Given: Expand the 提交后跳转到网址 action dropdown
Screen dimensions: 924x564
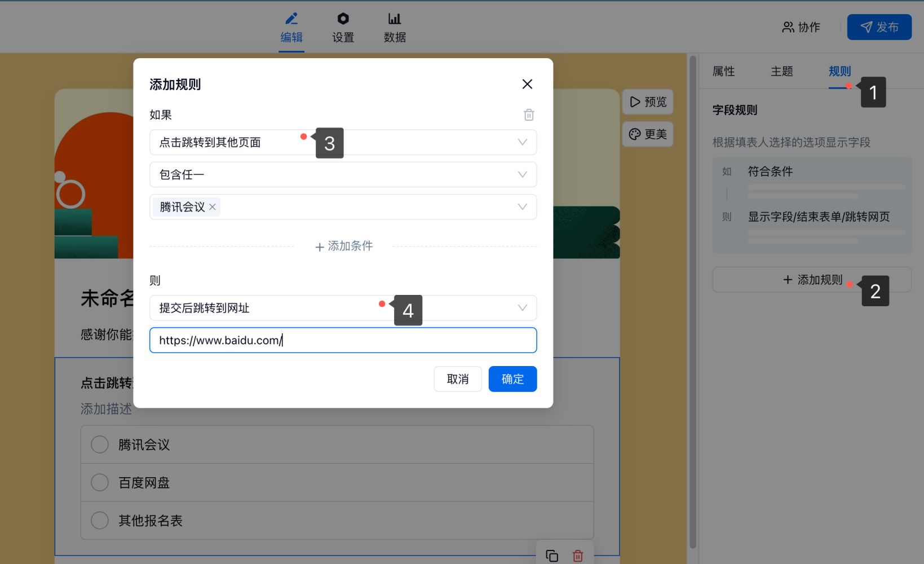Looking at the screenshot, I should (x=522, y=308).
